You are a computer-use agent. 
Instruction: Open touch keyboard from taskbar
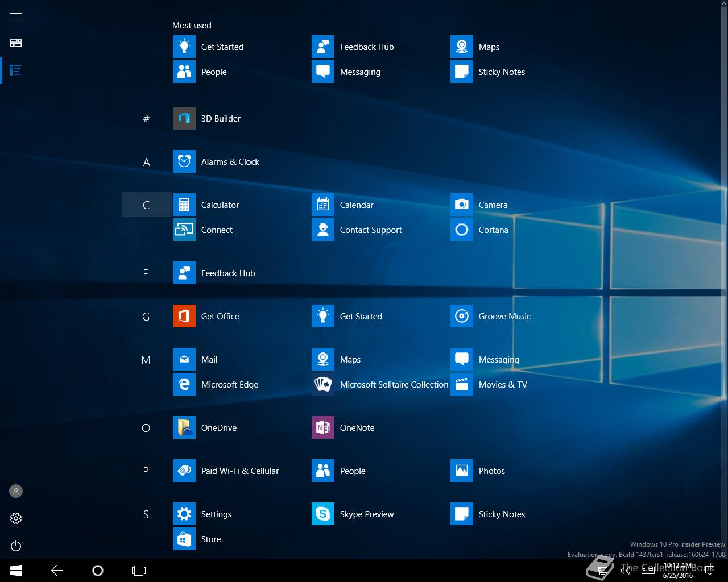click(x=648, y=571)
